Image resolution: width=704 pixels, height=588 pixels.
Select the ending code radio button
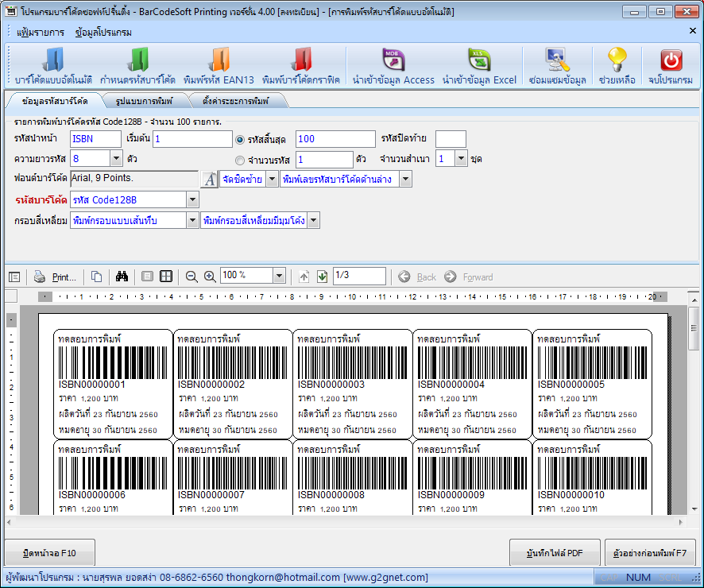click(240, 139)
